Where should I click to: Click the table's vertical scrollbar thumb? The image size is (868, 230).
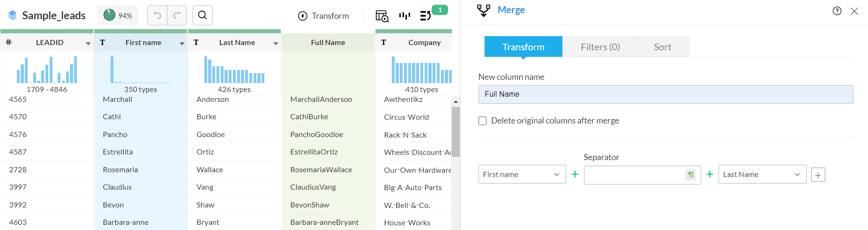coord(456,131)
